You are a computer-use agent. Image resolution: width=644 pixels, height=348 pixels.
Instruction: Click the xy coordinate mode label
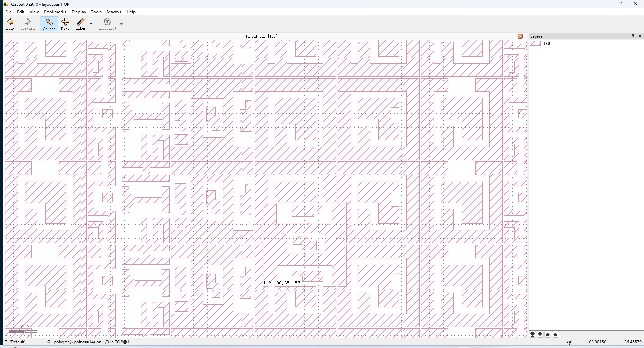569,342
